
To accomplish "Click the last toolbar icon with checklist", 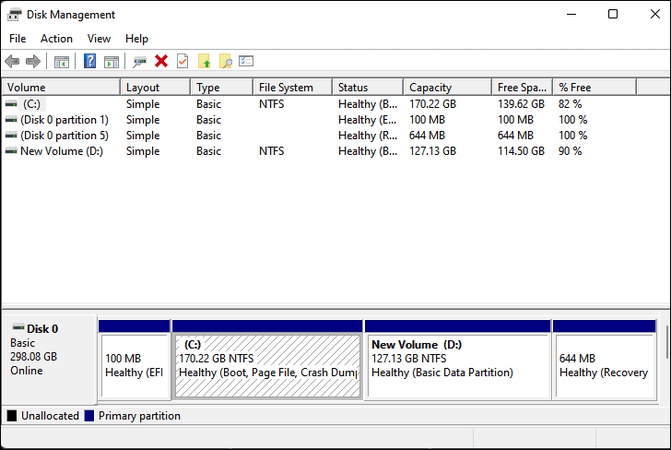I will tap(246, 61).
